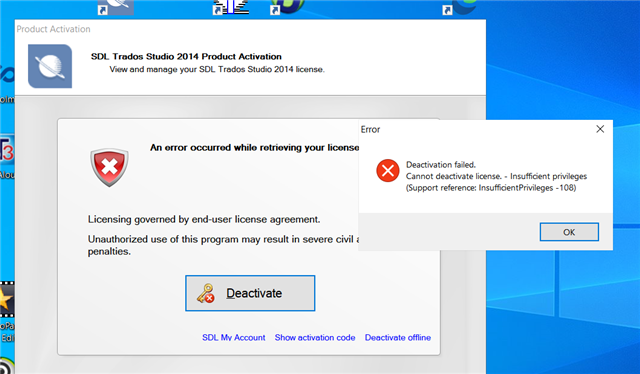The height and width of the screenshot is (374, 640).
Task: Open the Show activation code link
Action: pyautogui.click(x=315, y=338)
